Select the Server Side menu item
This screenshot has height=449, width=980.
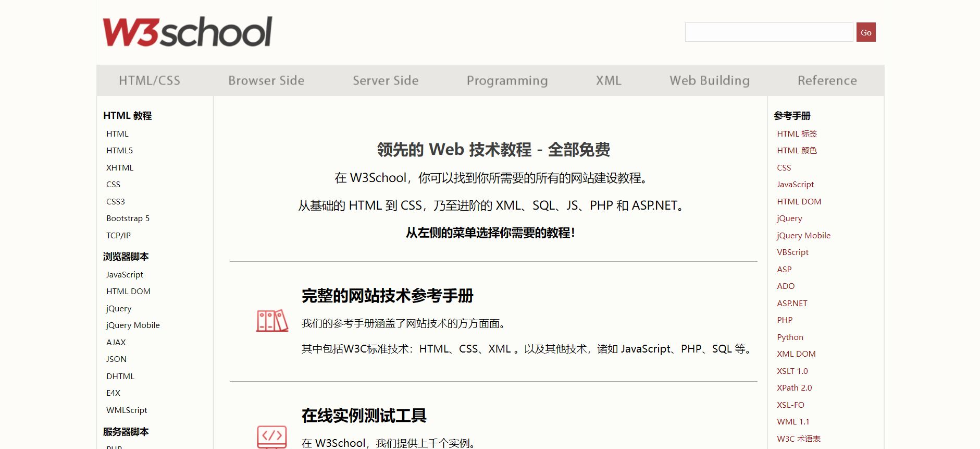386,81
